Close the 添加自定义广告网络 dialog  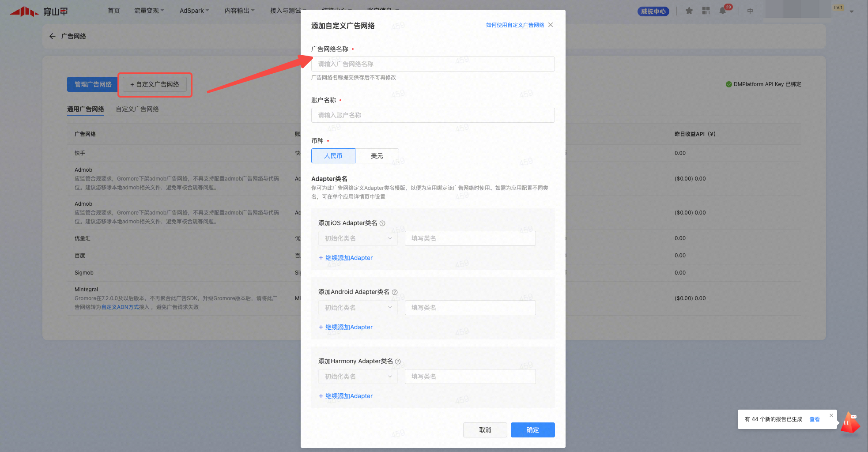pyautogui.click(x=551, y=25)
